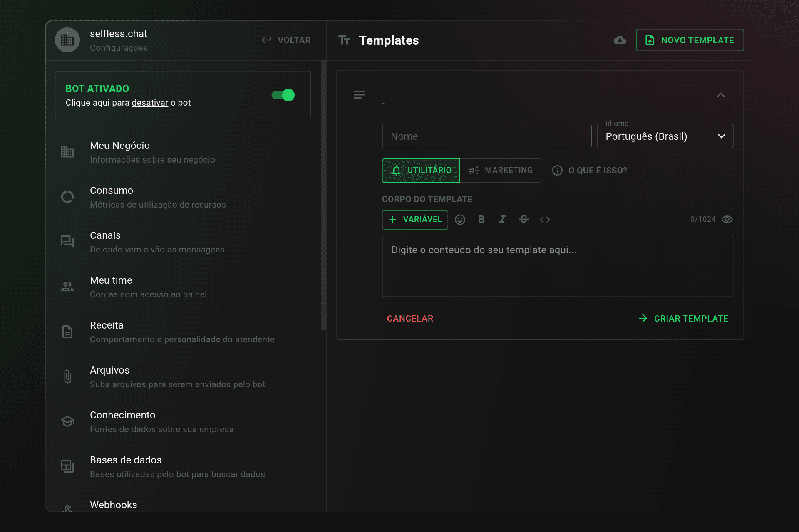Open the Idioma language dropdown

(x=665, y=136)
